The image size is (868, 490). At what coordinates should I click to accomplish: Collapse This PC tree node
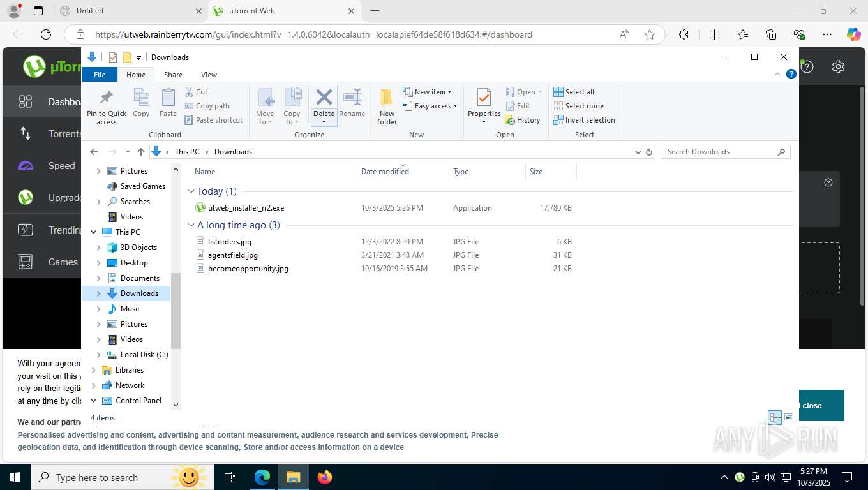tap(94, 232)
